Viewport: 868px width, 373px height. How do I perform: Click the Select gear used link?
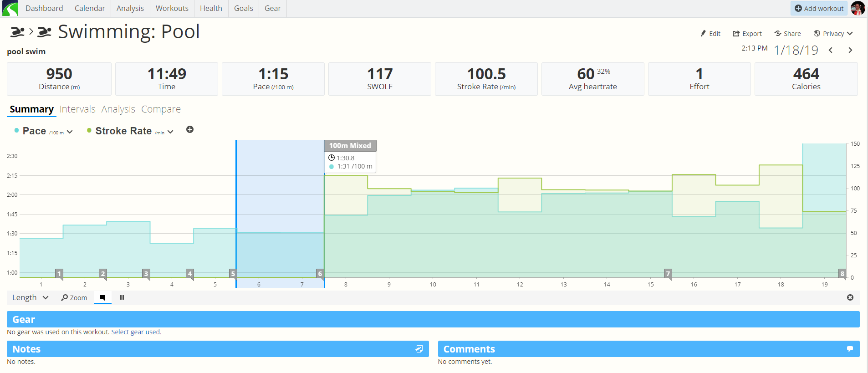pyautogui.click(x=135, y=332)
